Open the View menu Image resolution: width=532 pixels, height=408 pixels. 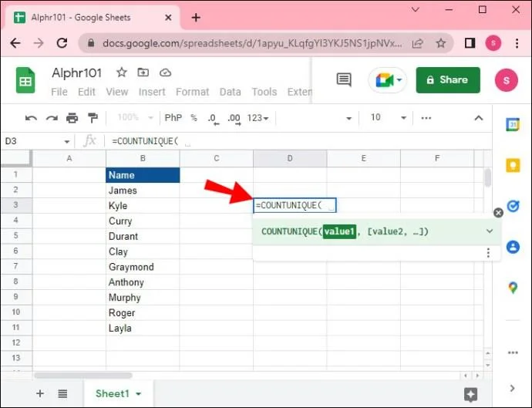117,92
